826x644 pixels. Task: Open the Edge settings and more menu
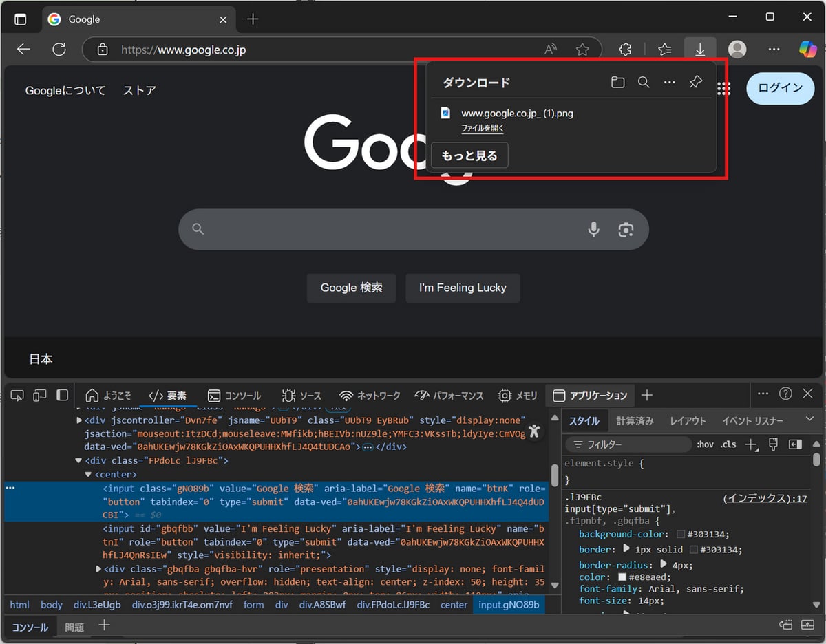[x=774, y=50]
